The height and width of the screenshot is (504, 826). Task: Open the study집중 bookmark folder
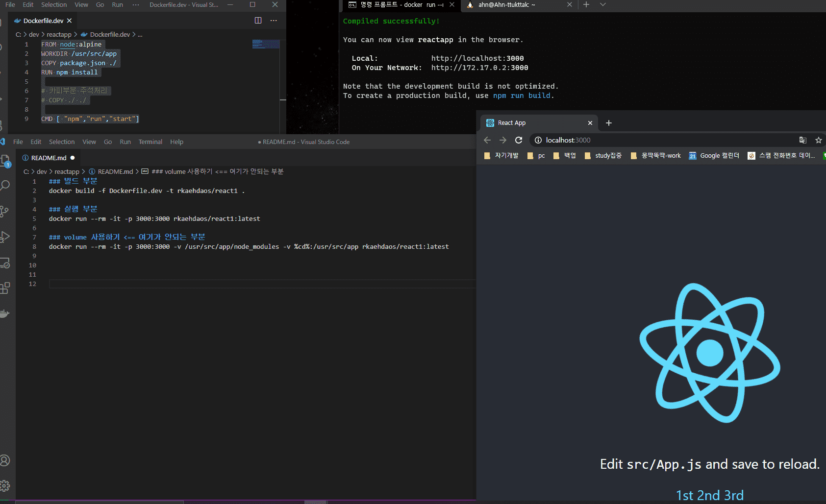[x=603, y=155]
